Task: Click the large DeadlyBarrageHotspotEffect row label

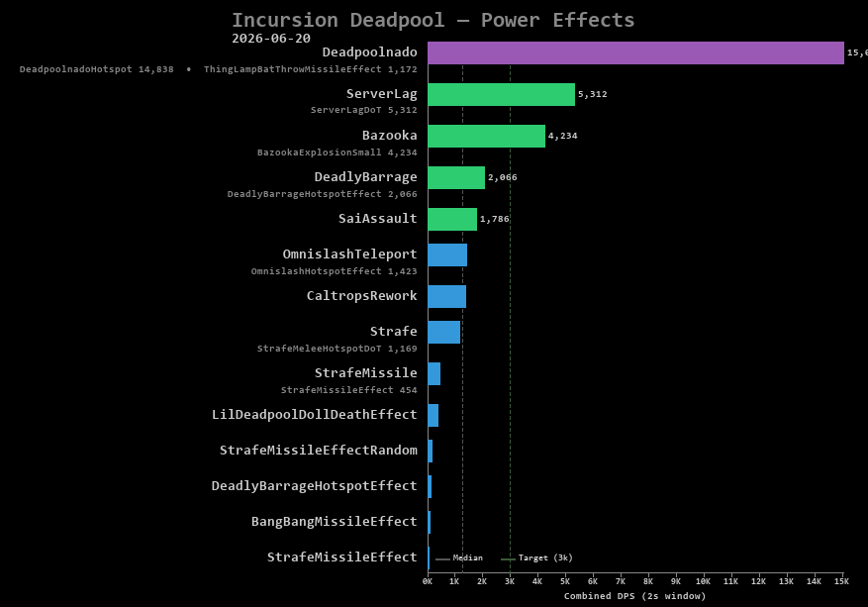Action: point(315,486)
